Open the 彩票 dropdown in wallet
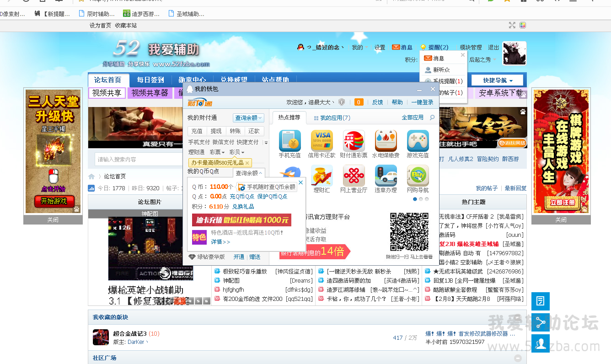The image size is (611, 364). point(217,152)
